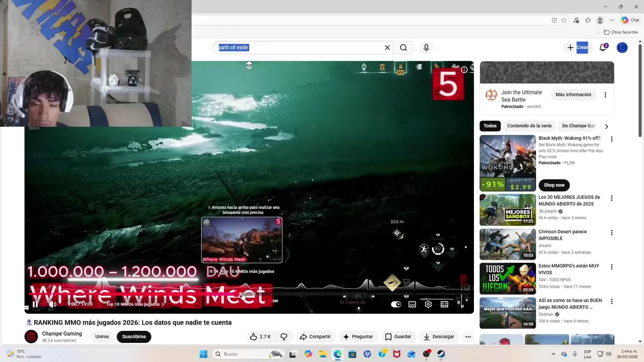Join the channel with Unirse

tap(102, 337)
